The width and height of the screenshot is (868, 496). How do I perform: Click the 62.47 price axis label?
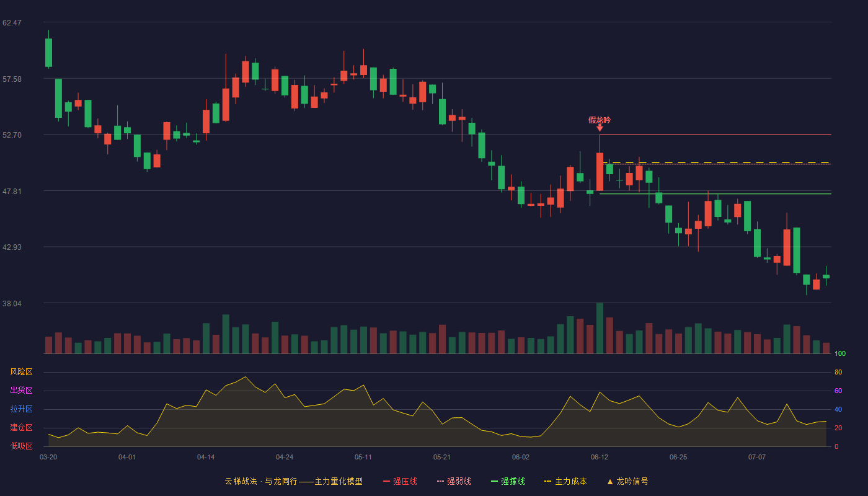pos(12,23)
